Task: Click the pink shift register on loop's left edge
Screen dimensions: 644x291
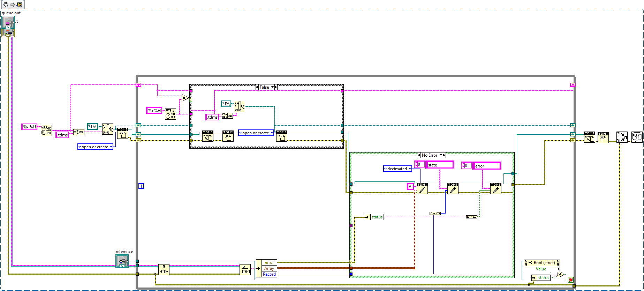Action: (138, 85)
